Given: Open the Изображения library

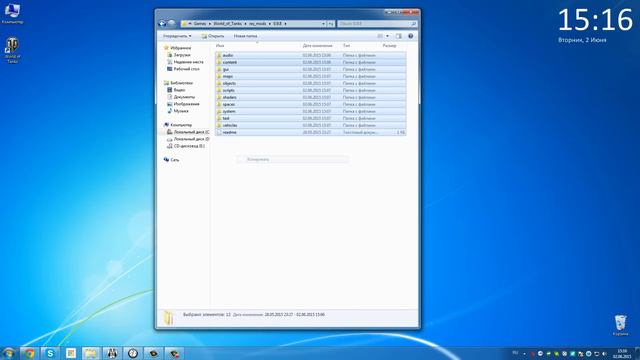Looking at the screenshot, I should [x=183, y=104].
